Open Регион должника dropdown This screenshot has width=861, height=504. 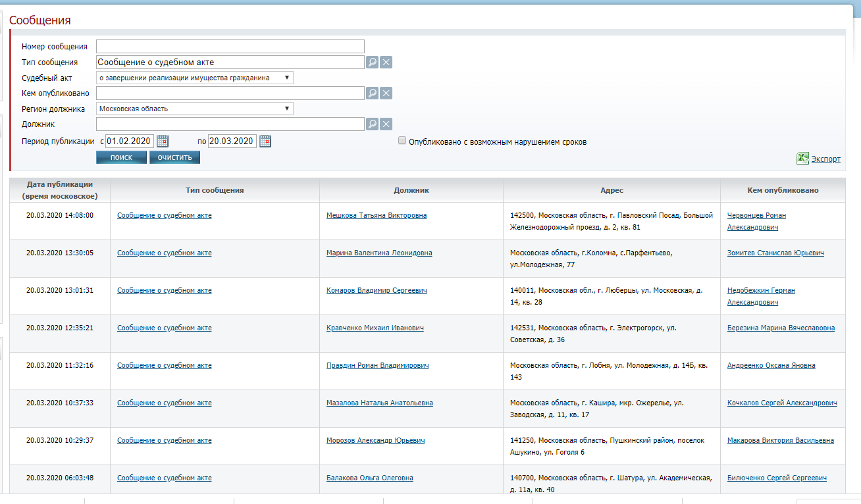coord(195,109)
